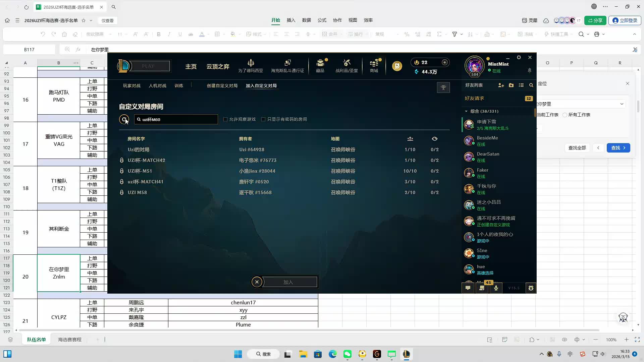Toggle the voice microphone icon in client
The image size is (644, 362).
(x=496, y=288)
